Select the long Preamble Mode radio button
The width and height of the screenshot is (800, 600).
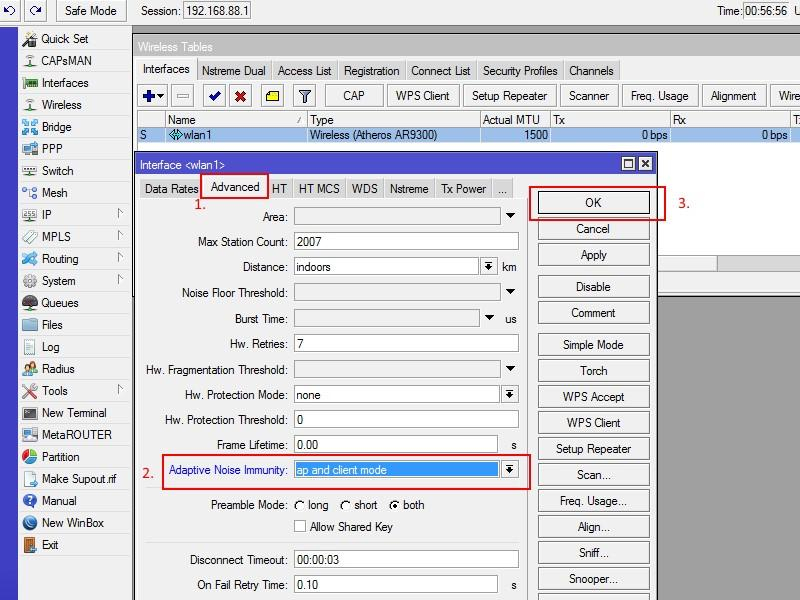coord(300,505)
